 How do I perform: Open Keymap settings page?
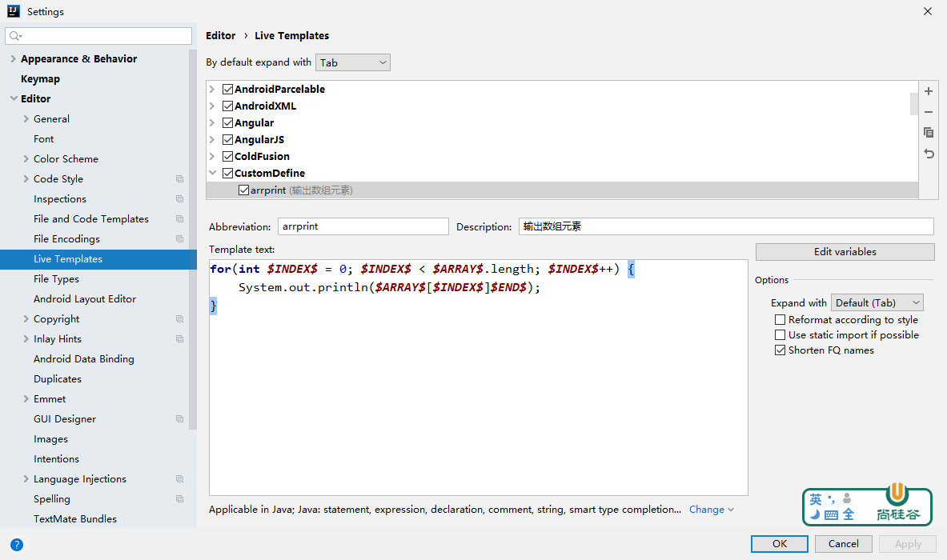40,79
